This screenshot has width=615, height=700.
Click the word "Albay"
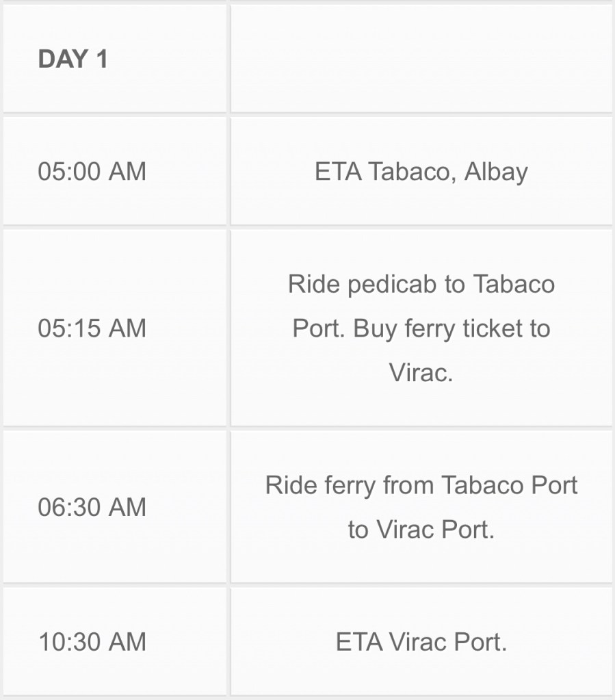(x=496, y=171)
